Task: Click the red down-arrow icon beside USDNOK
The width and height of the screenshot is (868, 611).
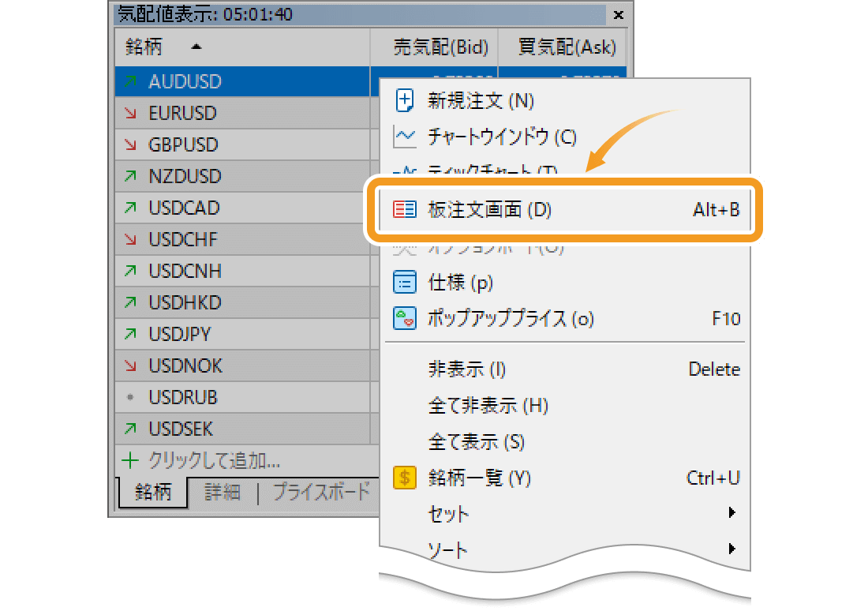Action: coord(130,365)
